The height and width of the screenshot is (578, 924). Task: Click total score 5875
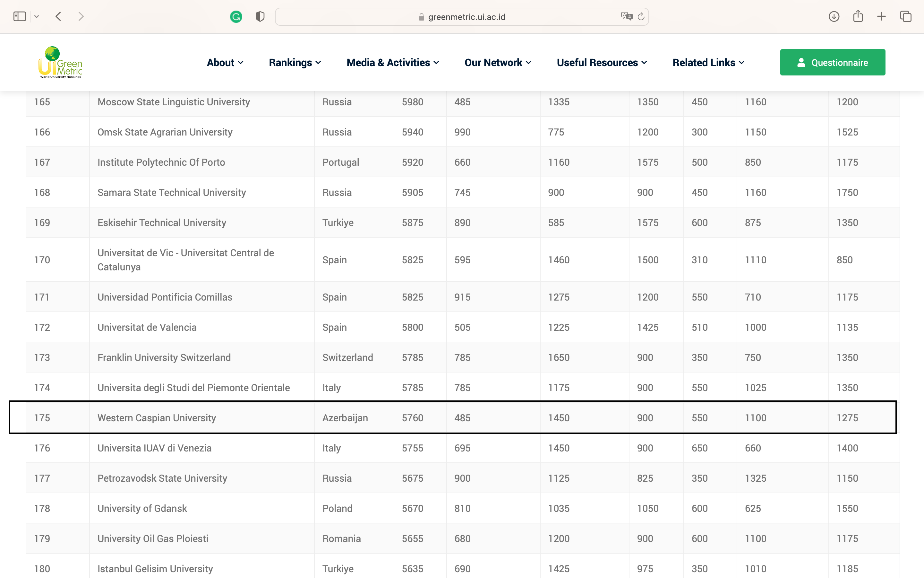pos(412,223)
